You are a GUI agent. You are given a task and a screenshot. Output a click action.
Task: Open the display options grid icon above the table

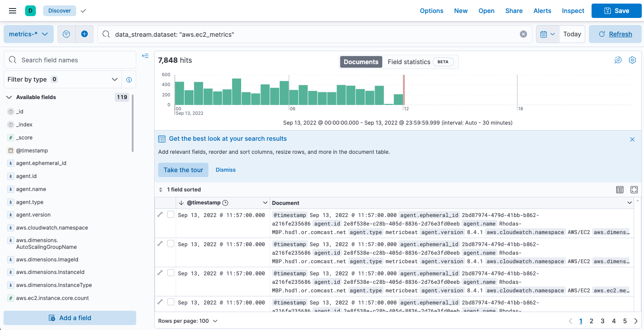[x=620, y=189]
